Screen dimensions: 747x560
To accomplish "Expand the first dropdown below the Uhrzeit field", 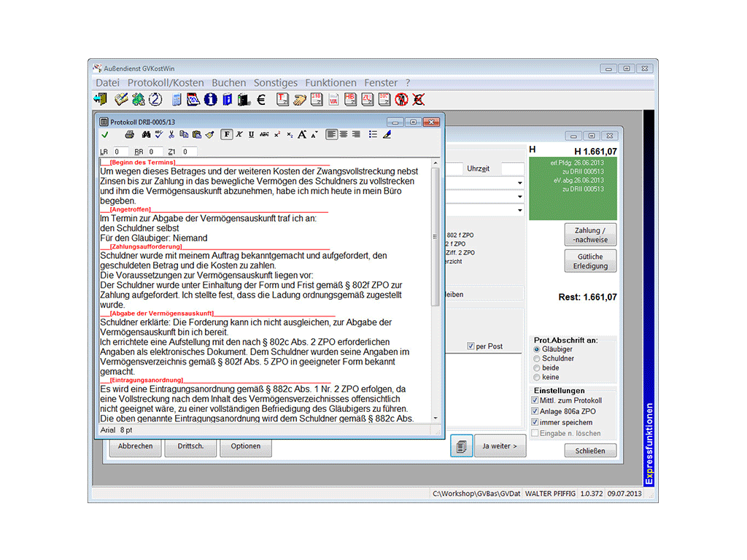I will pyautogui.click(x=519, y=182).
